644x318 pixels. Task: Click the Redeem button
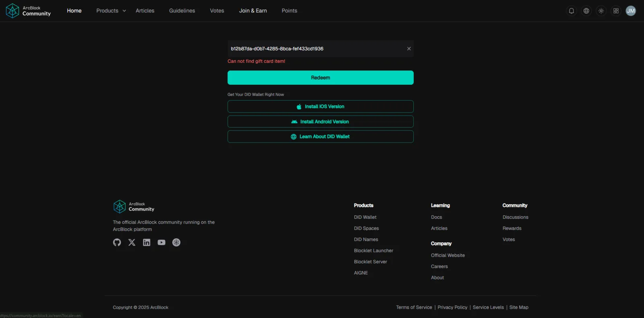(x=320, y=78)
